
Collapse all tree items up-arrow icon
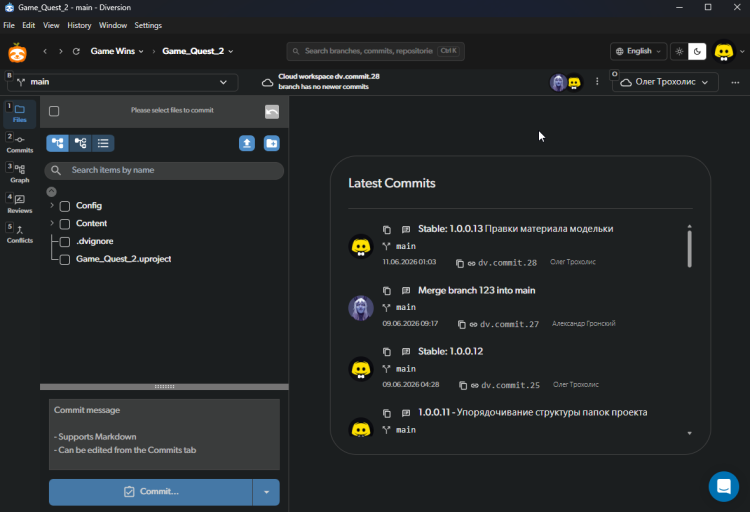(52, 192)
